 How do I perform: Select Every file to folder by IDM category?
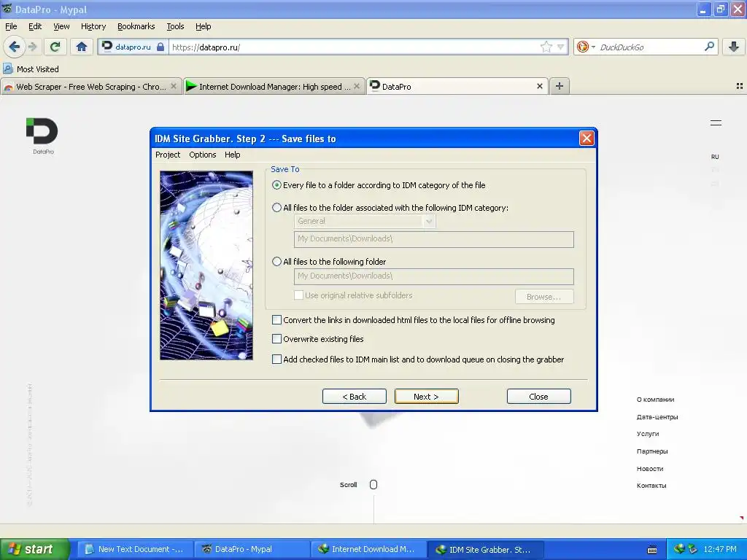276,185
